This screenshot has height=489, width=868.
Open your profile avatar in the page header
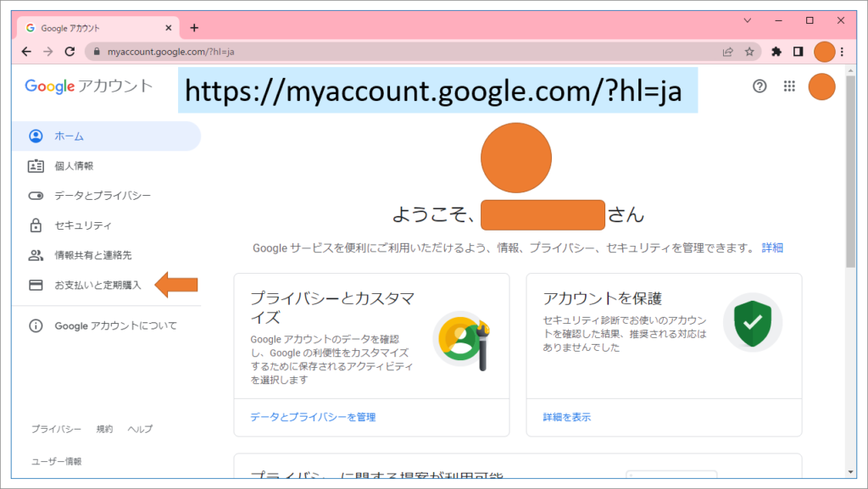pos(821,86)
